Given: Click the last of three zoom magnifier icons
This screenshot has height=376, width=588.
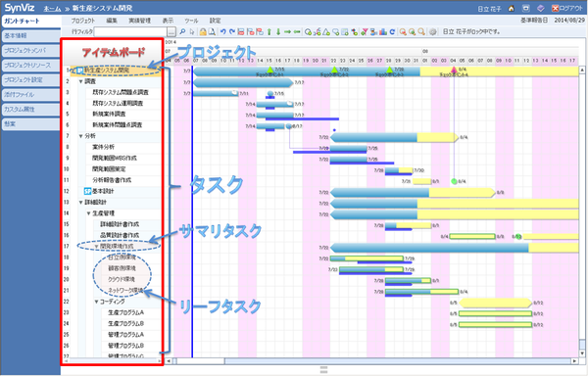Looking at the screenshot, I should tap(421, 32).
